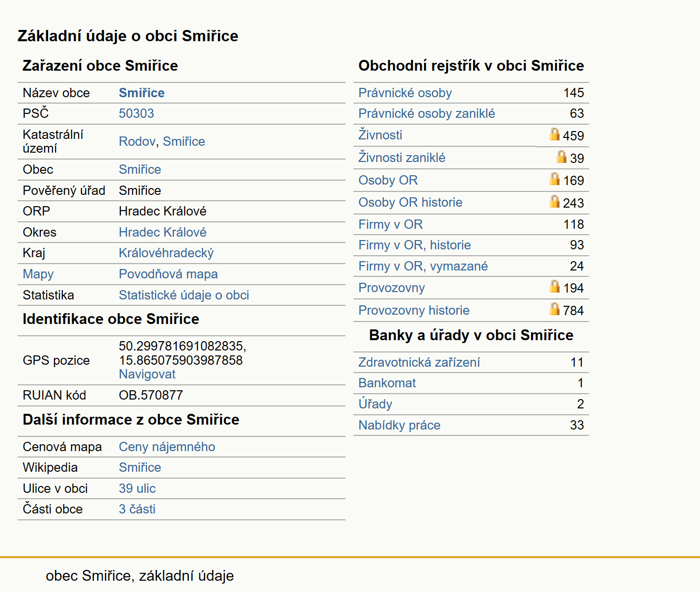Click Navigovat under GPS coordinates

pyautogui.click(x=147, y=374)
